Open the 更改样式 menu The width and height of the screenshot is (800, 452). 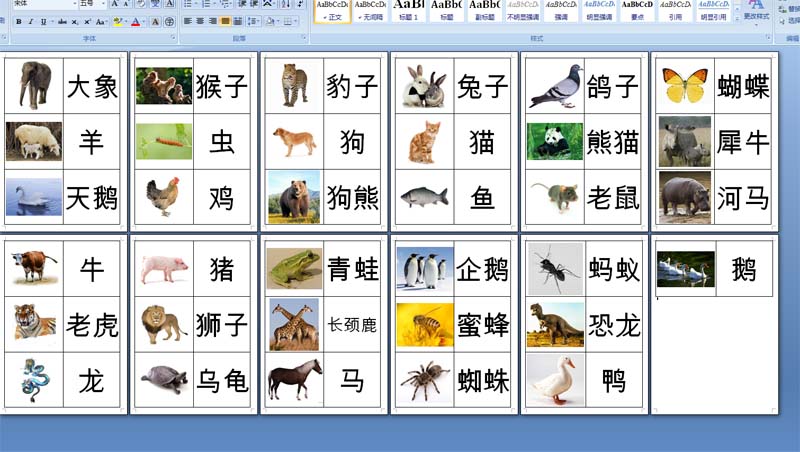coord(757,11)
